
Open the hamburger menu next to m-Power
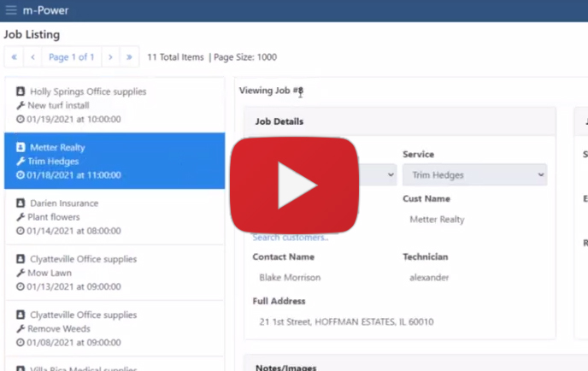[x=11, y=10]
